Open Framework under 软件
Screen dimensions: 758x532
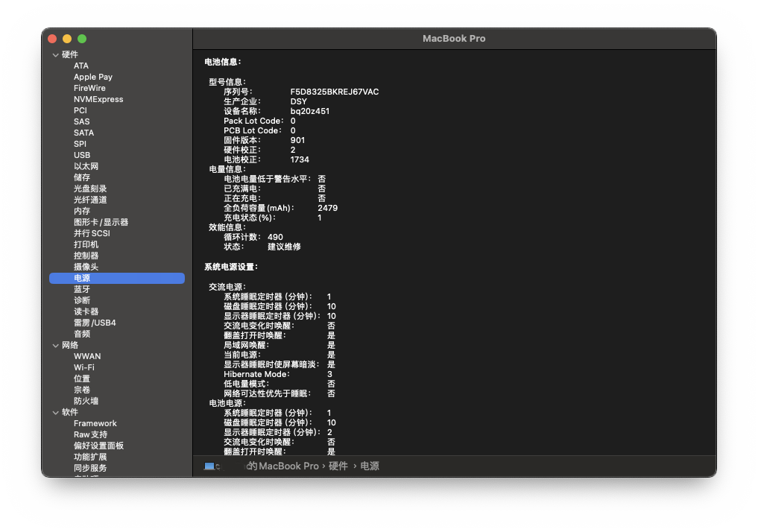click(x=95, y=423)
